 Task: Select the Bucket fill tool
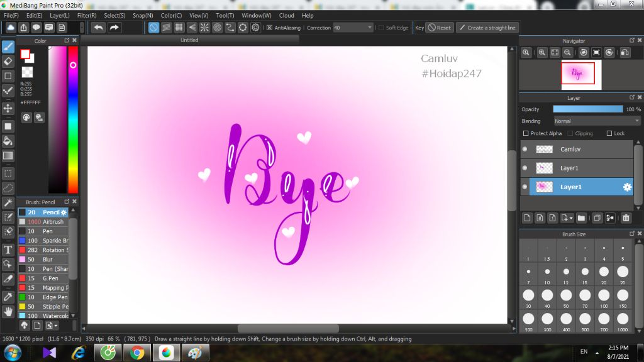(8, 141)
